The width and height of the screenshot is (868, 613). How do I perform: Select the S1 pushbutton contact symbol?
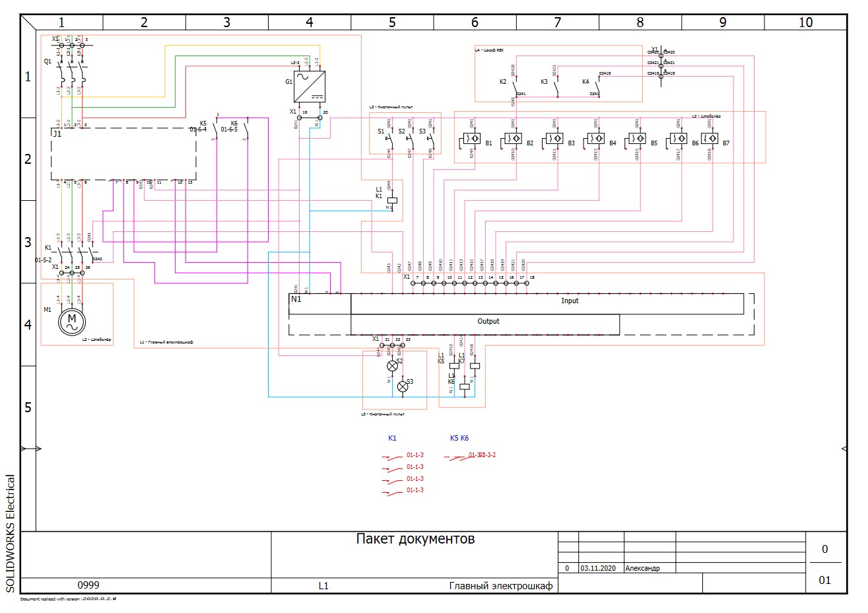(389, 139)
